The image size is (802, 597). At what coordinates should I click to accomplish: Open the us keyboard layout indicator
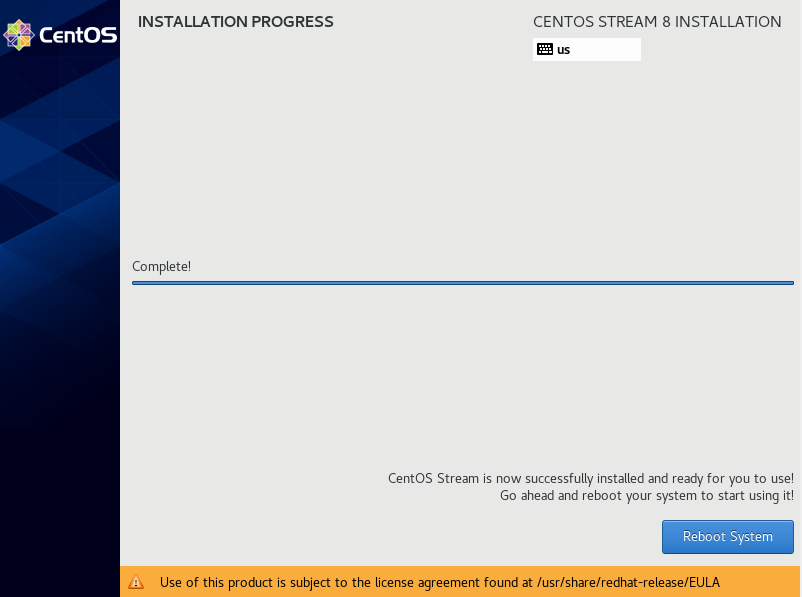point(587,50)
